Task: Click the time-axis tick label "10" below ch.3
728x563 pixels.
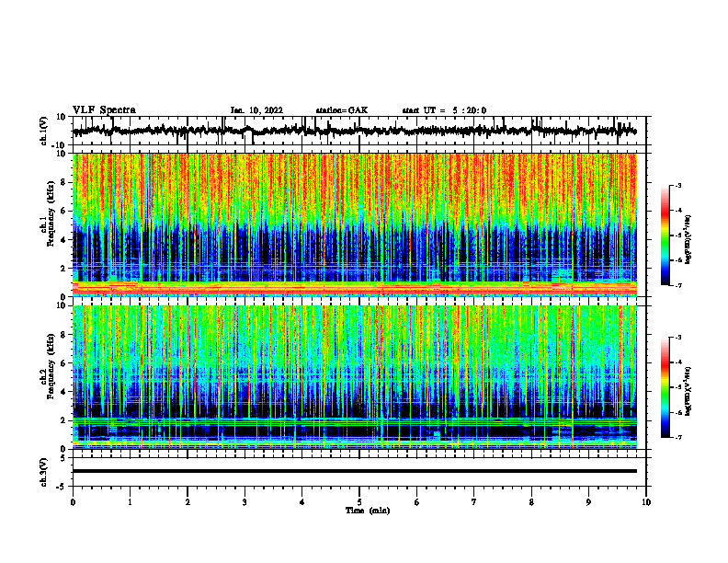Action: pyautogui.click(x=646, y=502)
